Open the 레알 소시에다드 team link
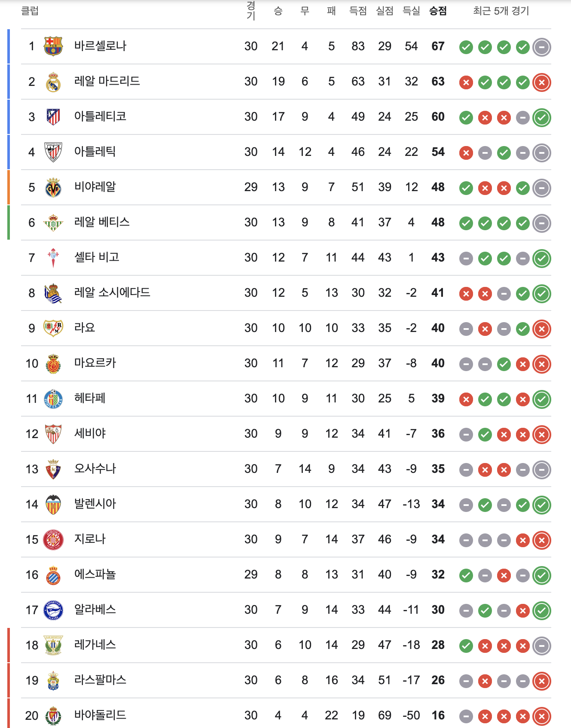The width and height of the screenshot is (571, 728). 112,292
